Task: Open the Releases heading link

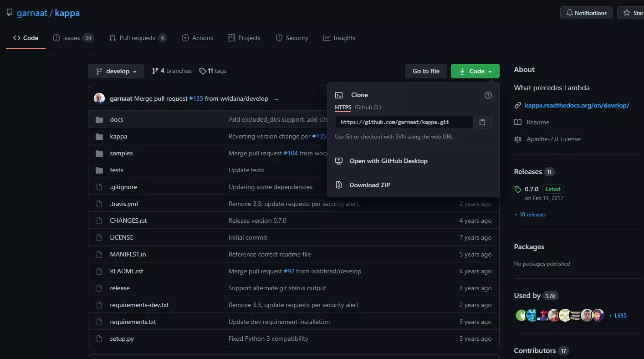Action: [534, 172]
